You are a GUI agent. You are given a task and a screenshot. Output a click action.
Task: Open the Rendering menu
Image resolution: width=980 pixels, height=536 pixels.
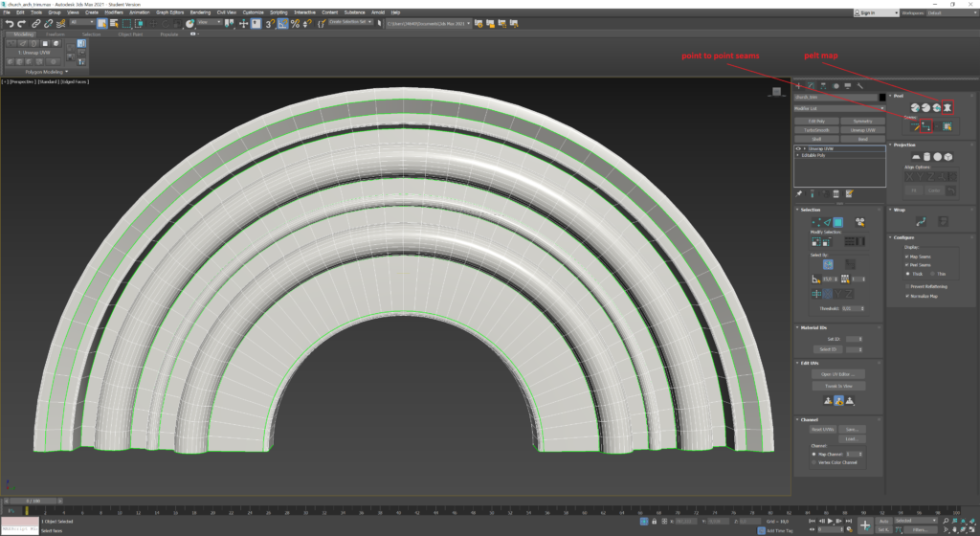[199, 11]
